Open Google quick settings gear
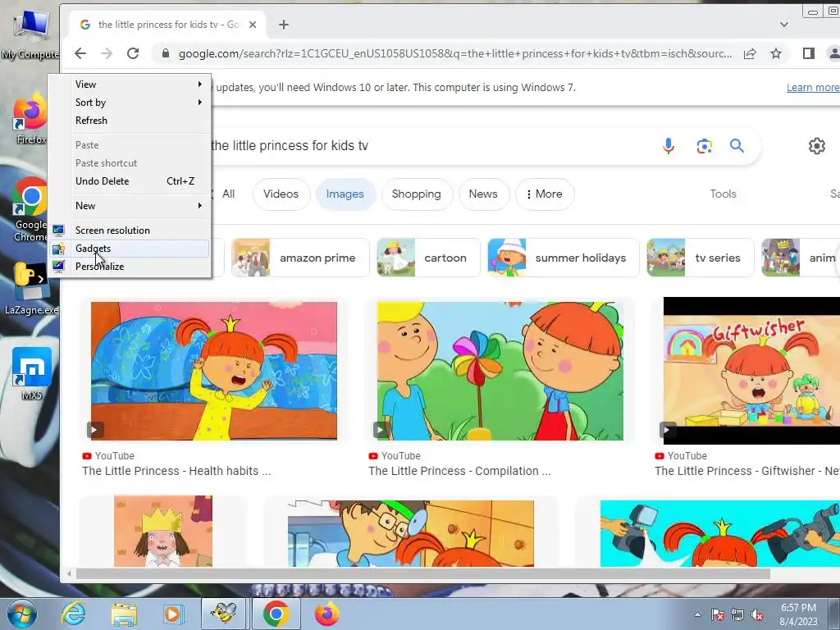This screenshot has height=630, width=840. point(816,146)
